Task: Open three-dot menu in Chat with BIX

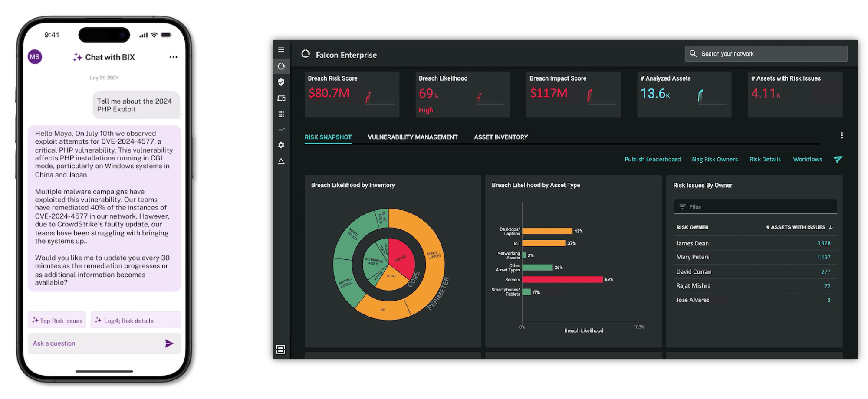Action: [173, 57]
